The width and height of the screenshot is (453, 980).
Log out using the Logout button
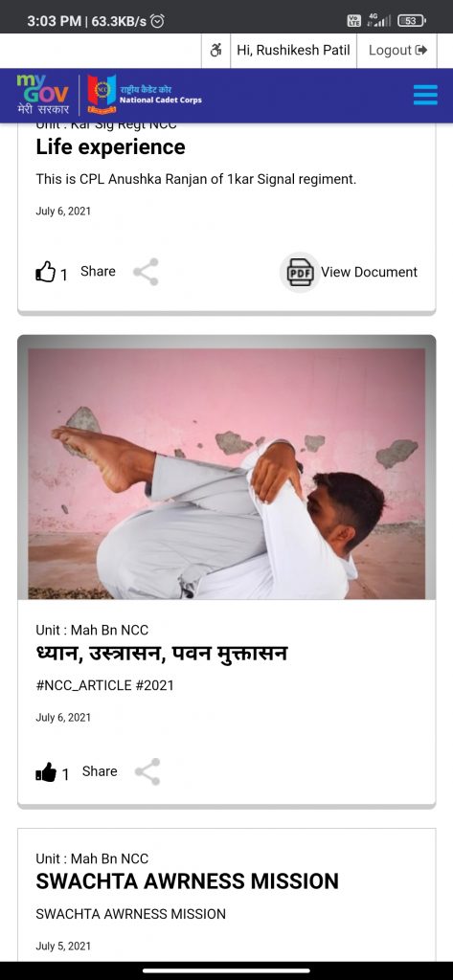(x=397, y=51)
